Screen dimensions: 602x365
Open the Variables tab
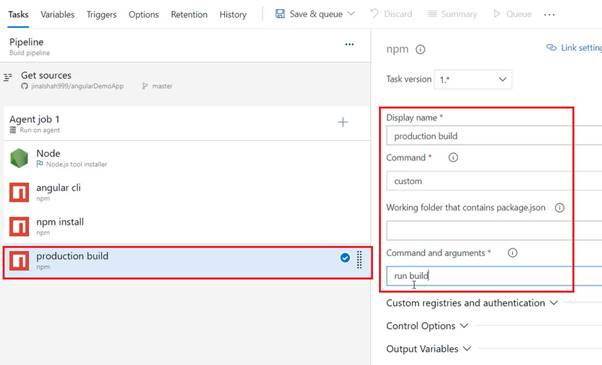click(58, 15)
